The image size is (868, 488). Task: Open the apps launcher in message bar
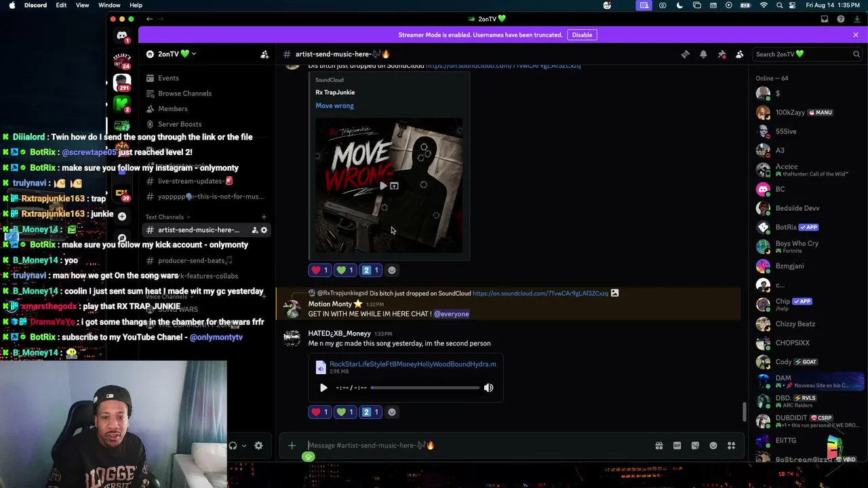(x=731, y=445)
